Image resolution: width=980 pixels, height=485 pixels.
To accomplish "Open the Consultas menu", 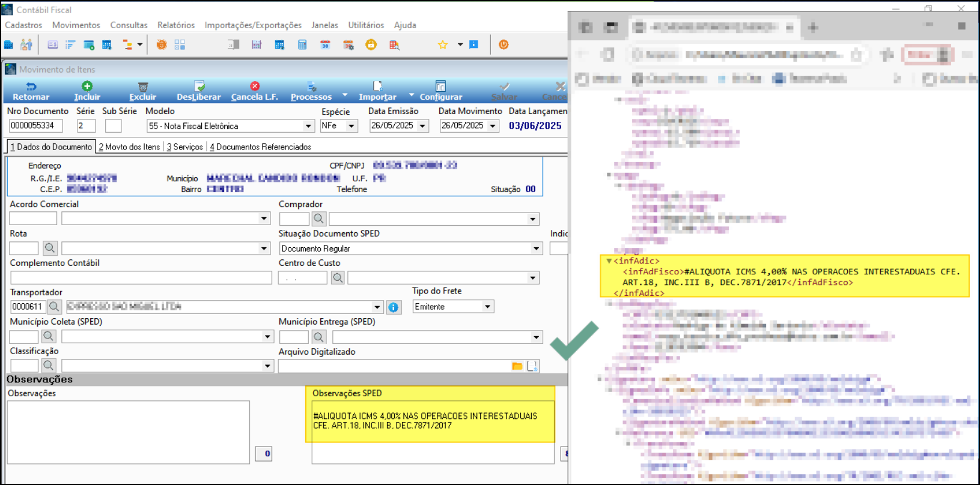I will pyautogui.click(x=129, y=25).
